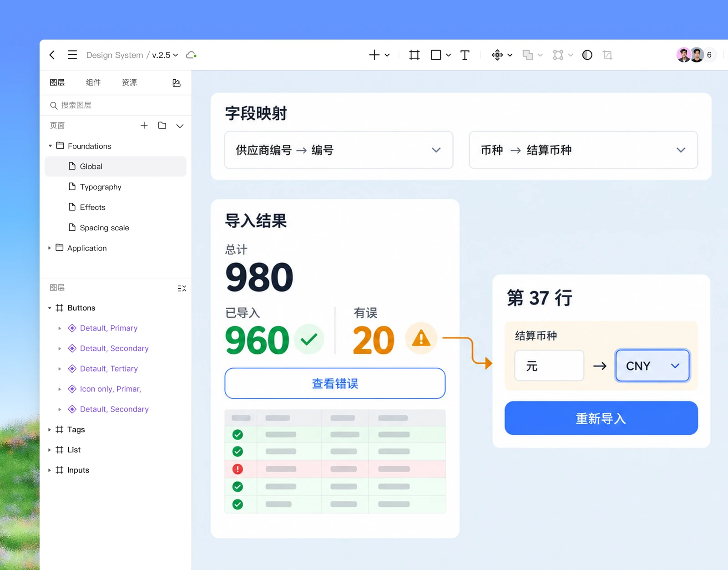
Task: Switch to the 组件 tab
Action: 93,82
